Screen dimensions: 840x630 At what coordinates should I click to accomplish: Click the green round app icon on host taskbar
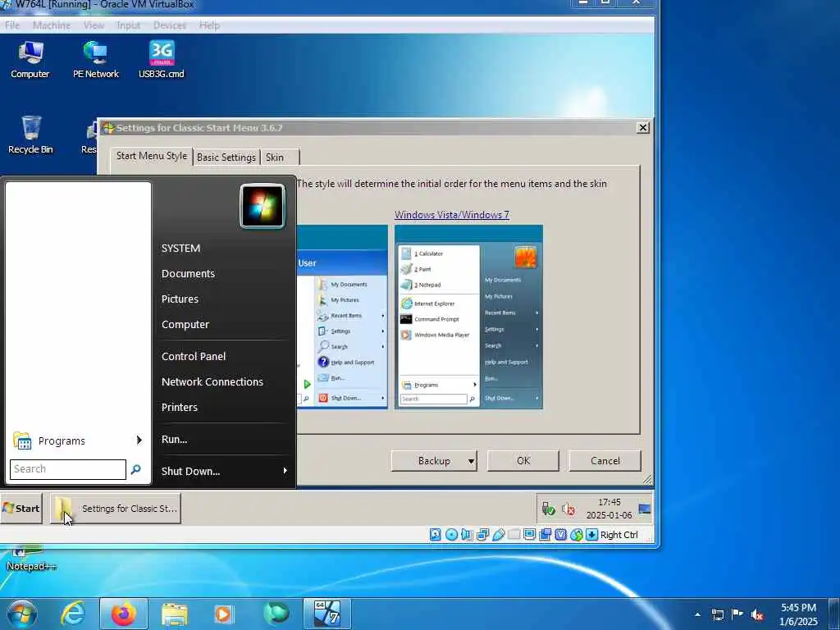(x=276, y=614)
